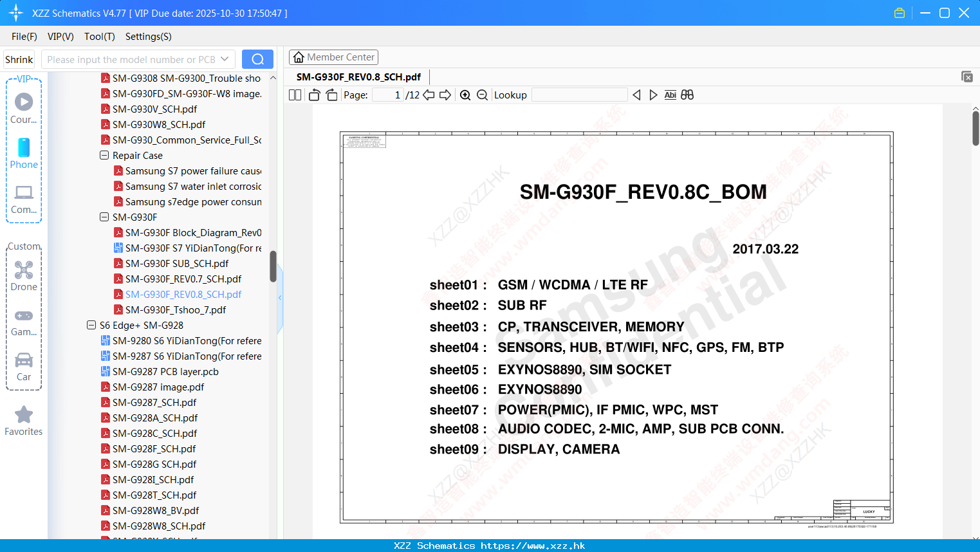
Task: Toggle the Abi whole-word match icon
Action: [670, 95]
